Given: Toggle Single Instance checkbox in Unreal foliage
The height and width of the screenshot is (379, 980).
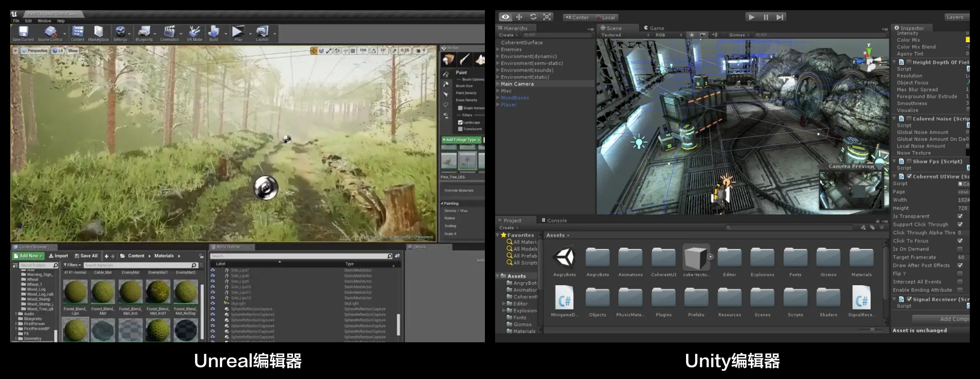Looking at the screenshot, I should (x=460, y=108).
